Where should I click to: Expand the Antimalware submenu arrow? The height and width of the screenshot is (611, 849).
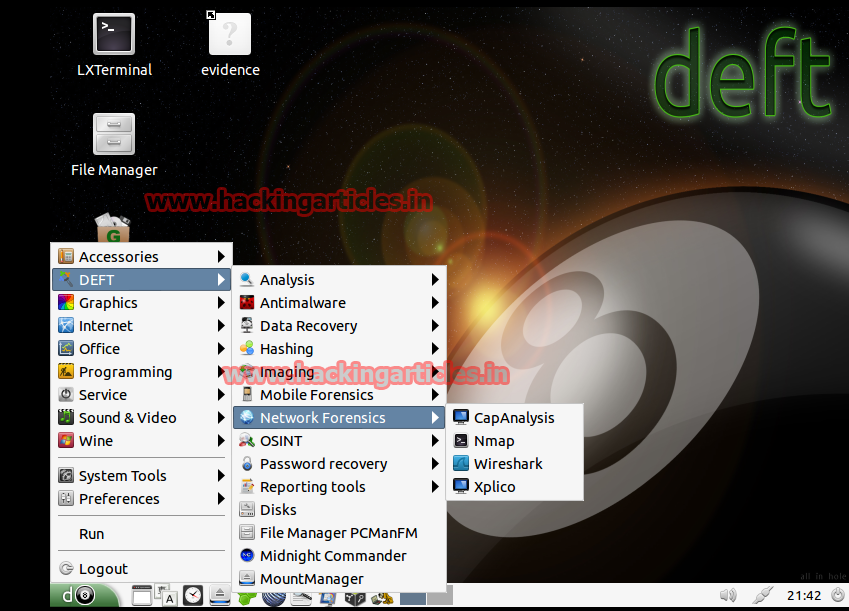pyautogui.click(x=435, y=303)
